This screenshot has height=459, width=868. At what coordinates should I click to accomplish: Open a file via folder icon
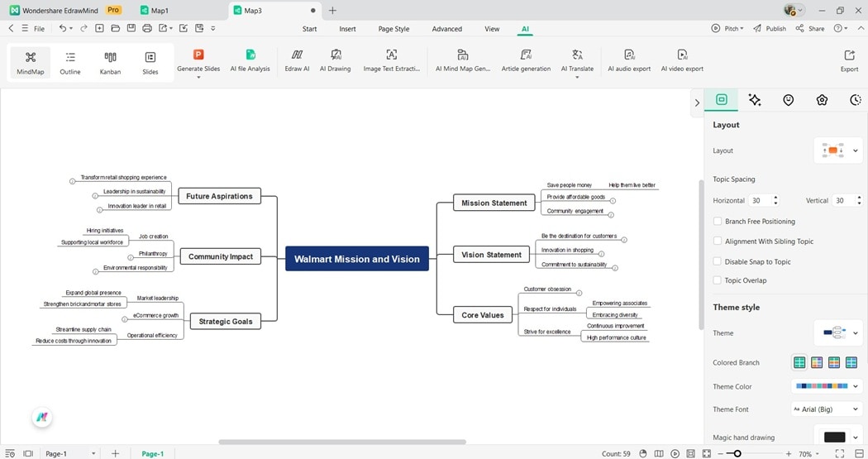[x=115, y=28]
